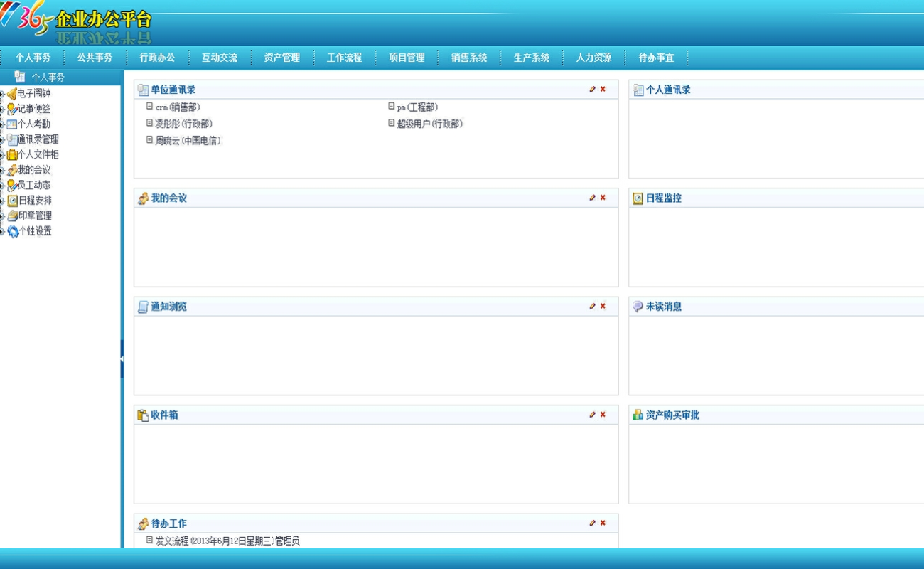
Task: Select 日程安排 label in sidebar tree
Action: 35,201
